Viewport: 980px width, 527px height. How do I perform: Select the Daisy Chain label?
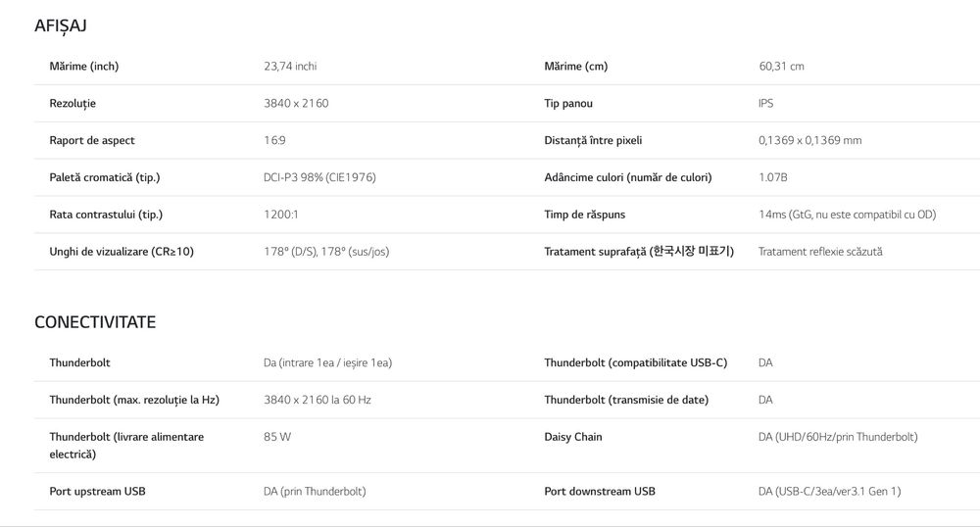pyautogui.click(x=573, y=437)
